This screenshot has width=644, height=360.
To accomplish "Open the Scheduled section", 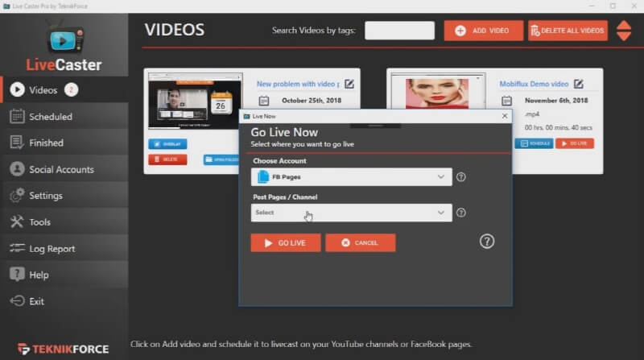I will click(x=65, y=117).
